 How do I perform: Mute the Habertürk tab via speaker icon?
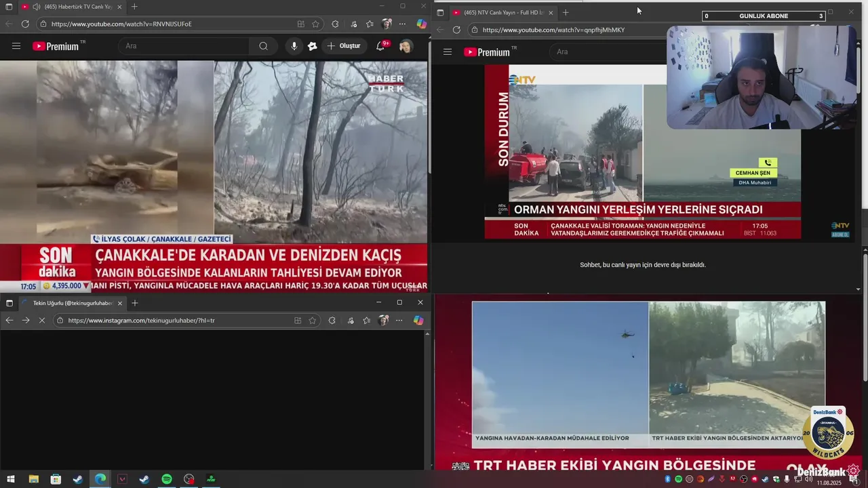coord(36,7)
